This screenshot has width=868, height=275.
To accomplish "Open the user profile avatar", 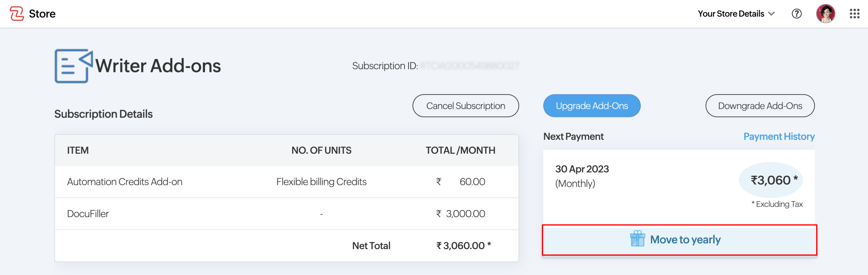I will pyautogui.click(x=825, y=14).
